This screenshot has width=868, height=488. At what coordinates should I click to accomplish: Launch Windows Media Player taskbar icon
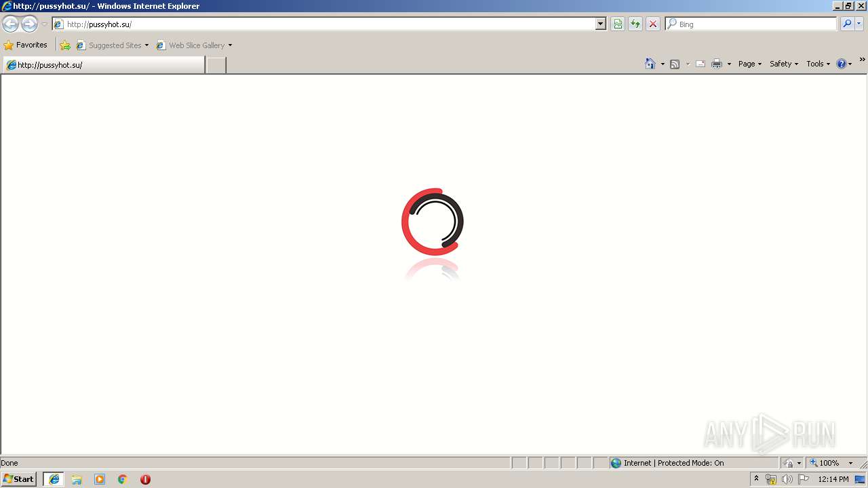point(100,479)
